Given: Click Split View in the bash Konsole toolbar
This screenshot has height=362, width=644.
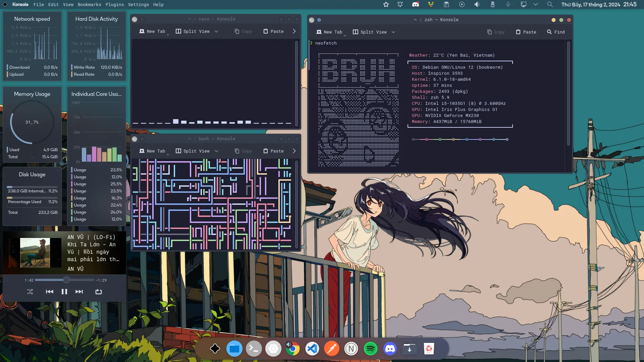Looking at the screenshot, I should [193, 151].
